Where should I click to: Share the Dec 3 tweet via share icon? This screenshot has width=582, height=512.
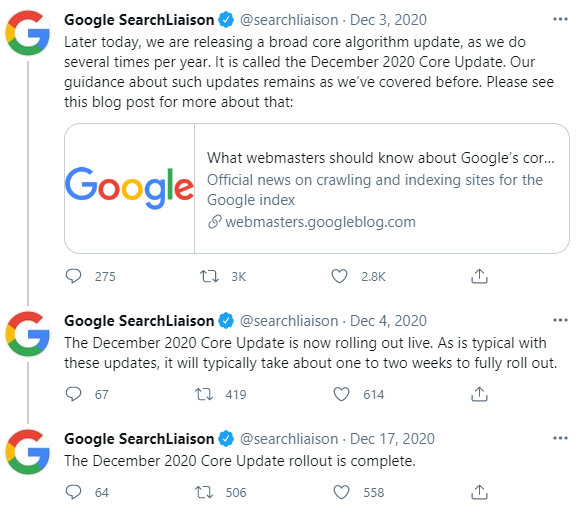tap(479, 276)
